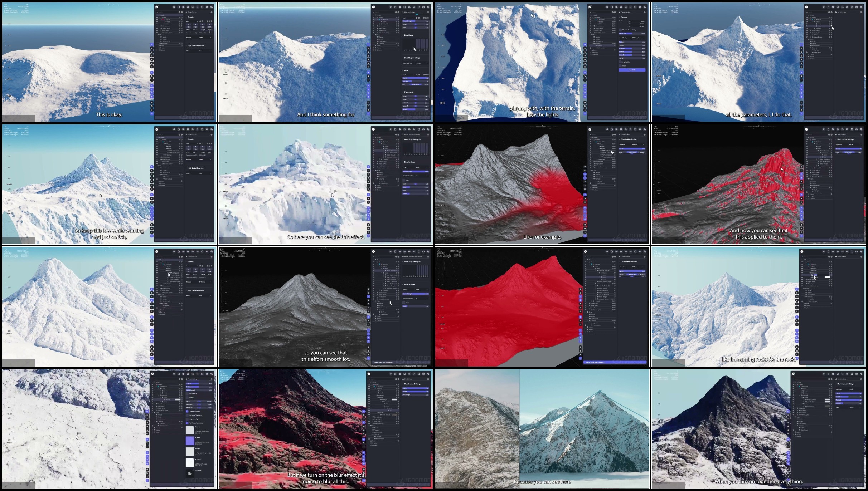The width and height of the screenshot is (868, 491).
Task: Expand Cameras tree node in 'This is okay' frame
Action: (x=159, y=44)
